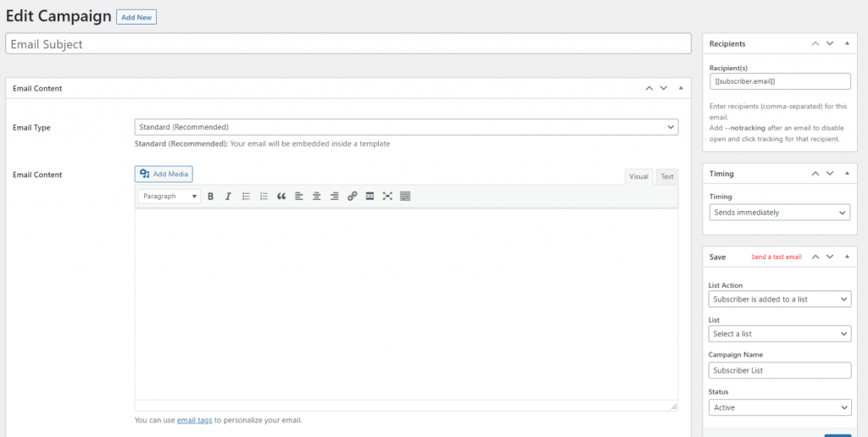Align text center in editor
This screenshot has width=868, height=437.
click(317, 196)
